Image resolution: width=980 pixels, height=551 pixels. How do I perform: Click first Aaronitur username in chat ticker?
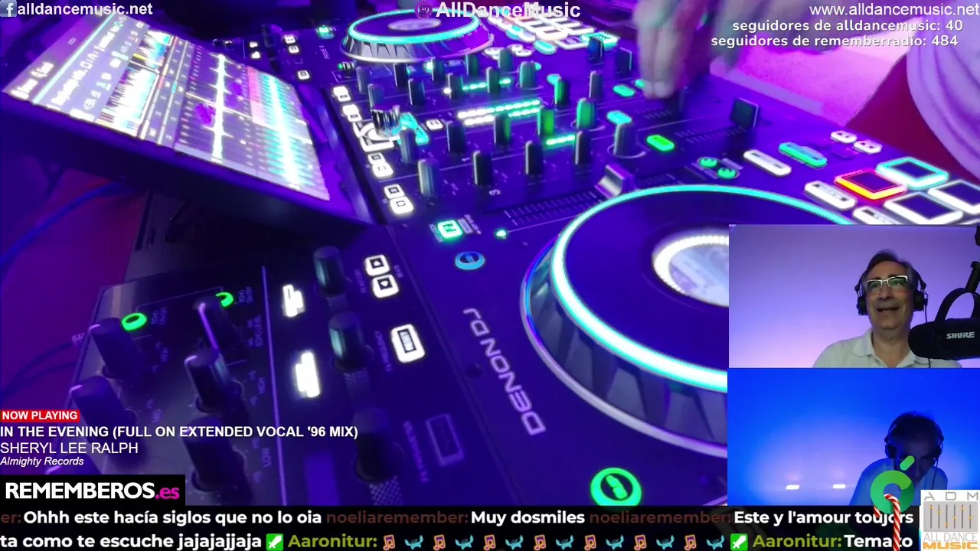(332, 541)
